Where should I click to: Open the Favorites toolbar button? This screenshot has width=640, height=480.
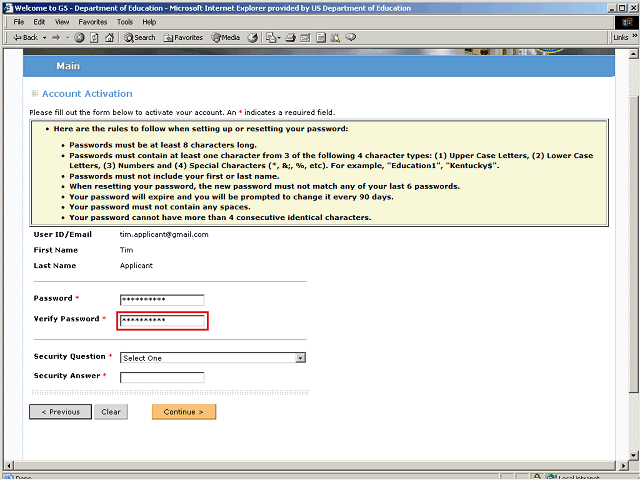coord(183,38)
